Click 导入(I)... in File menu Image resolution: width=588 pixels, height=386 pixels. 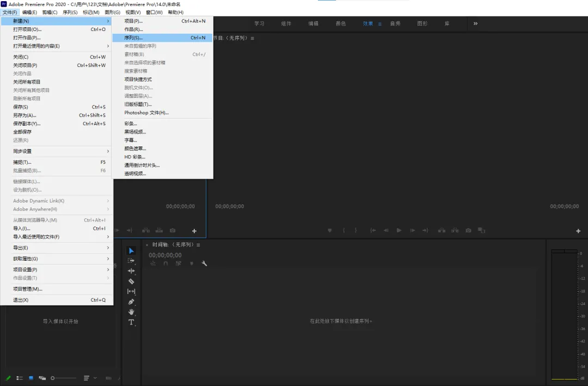coord(57,229)
